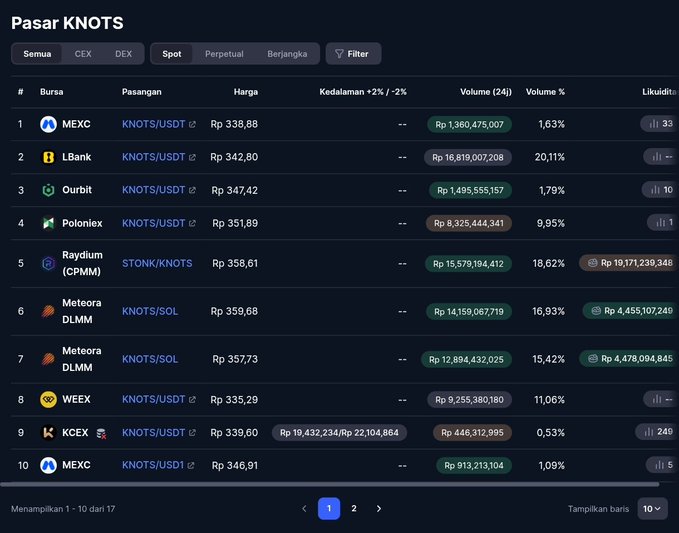Sort by the Harga column header

[x=246, y=92]
